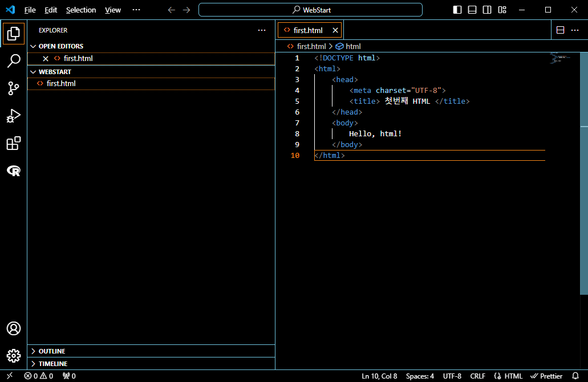Click the DOCTYPE html line of code
Screen dimensions: 588x382
347,58
